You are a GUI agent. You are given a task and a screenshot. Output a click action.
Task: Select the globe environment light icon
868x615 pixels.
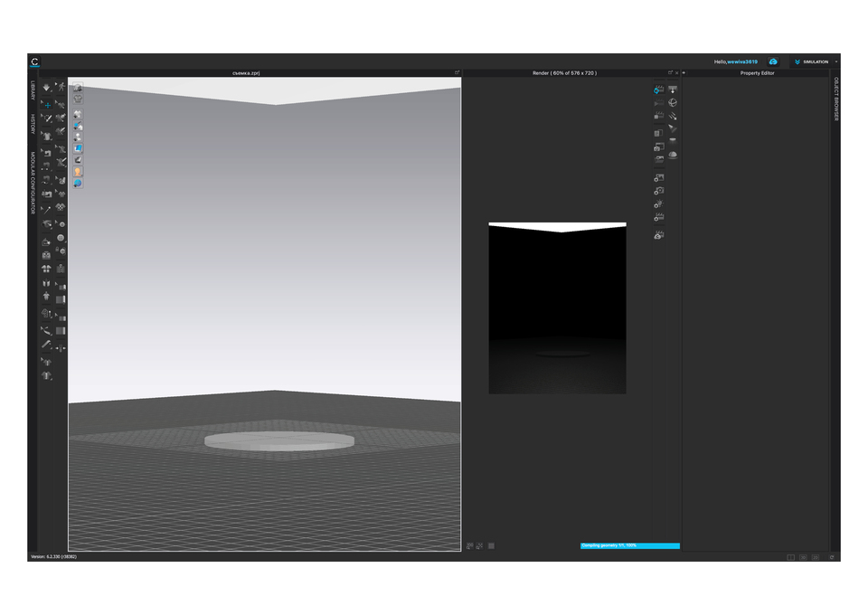(673, 102)
